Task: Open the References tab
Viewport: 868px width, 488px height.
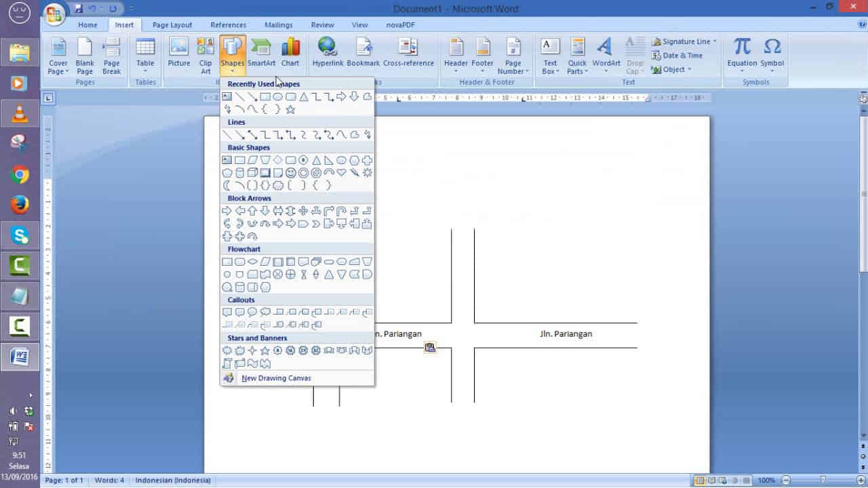Action: (x=229, y=25)
